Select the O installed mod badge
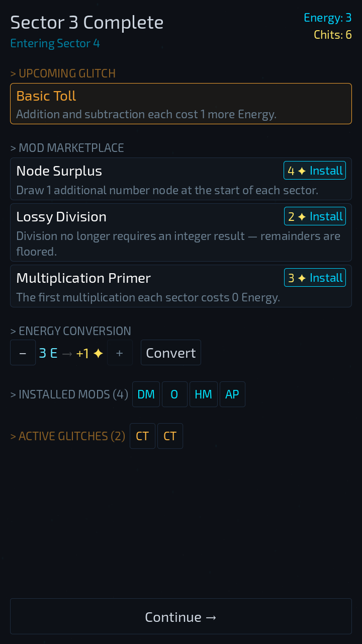 174,394
